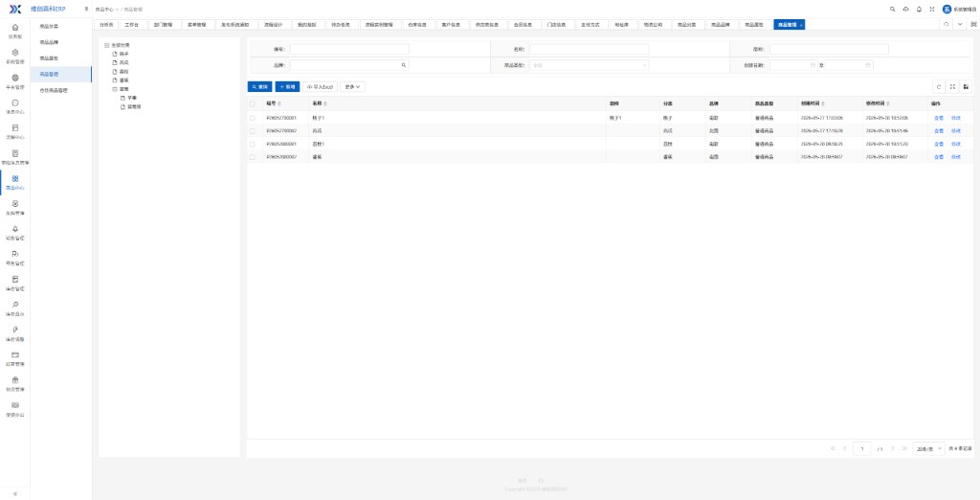Focus the 名称 search input
Image resolution: width=980 pixels, height=500 pixels.
(x=590, y=49)
